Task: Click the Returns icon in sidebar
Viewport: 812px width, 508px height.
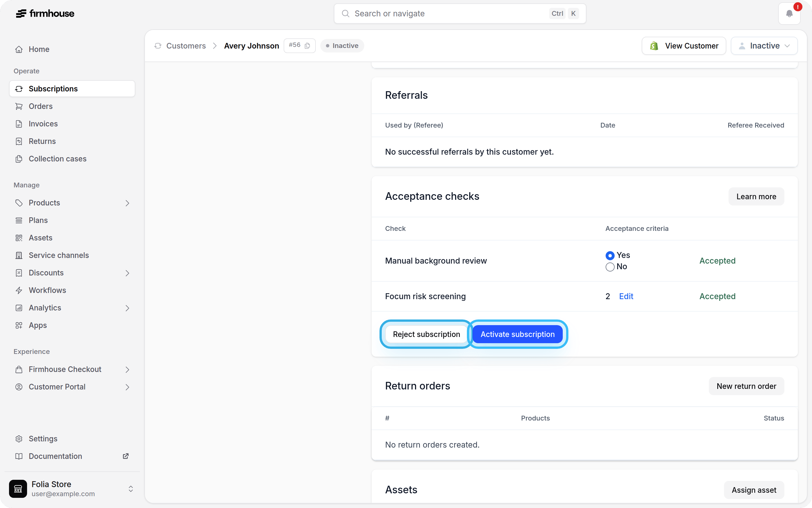Action: 19,141
